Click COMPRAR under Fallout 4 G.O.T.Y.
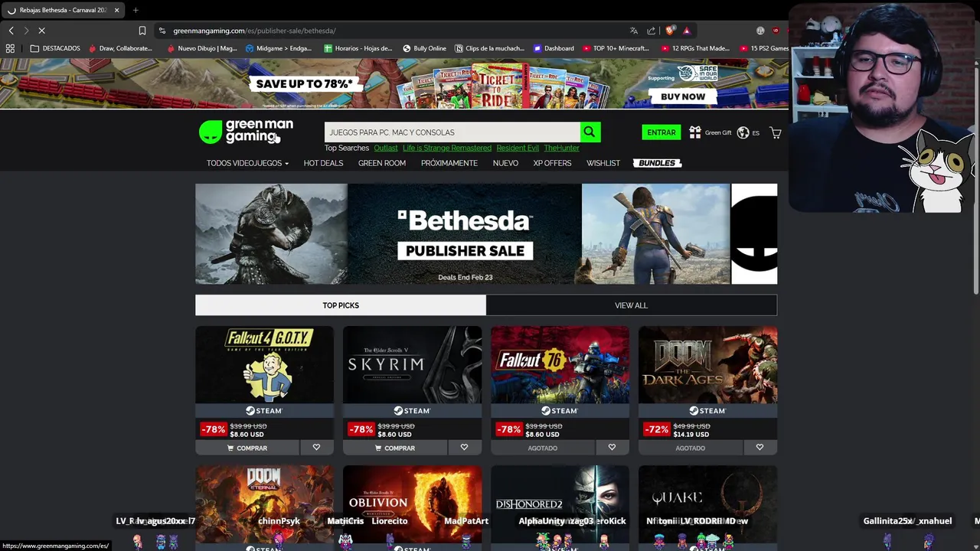Screen dimensions: 980x551 click(247, 448)
